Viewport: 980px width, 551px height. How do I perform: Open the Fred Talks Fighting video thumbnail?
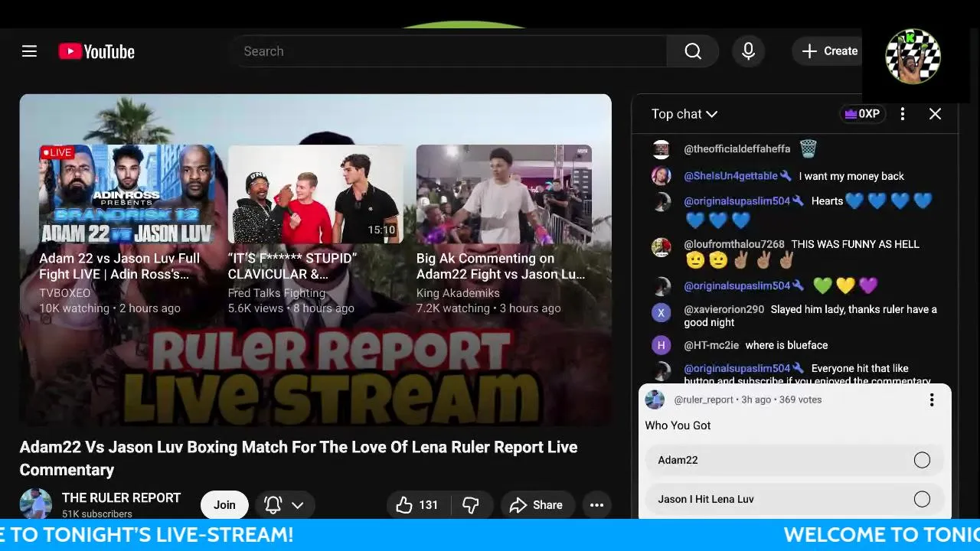coord(315,194)
